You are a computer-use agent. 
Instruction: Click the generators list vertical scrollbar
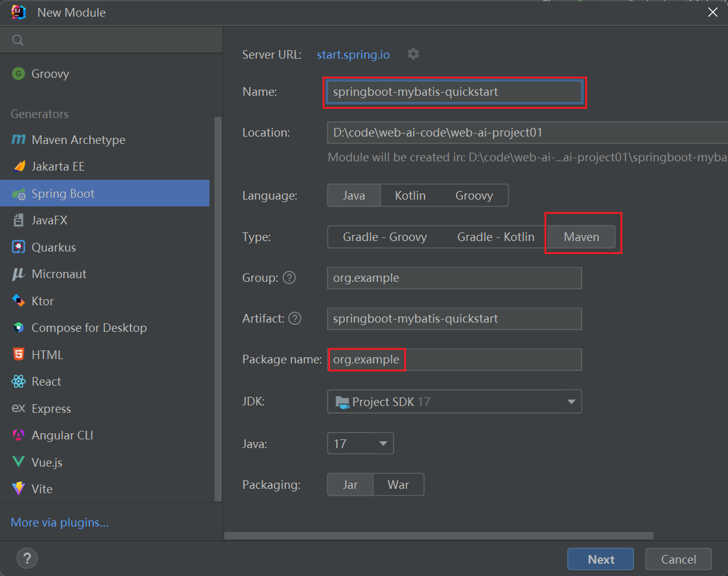pos(218,308)
